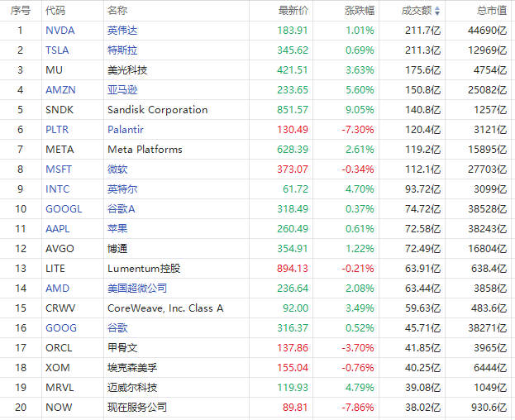Image resolution: width=515 pixels, height=420 pixels.
Task: Open 英特尔 stock detail link
Action: coord(122,189)
